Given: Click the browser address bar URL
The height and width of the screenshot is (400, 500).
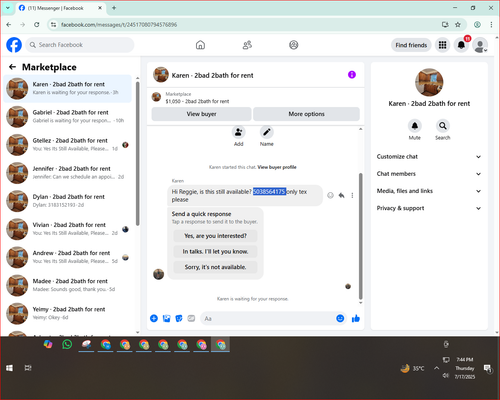Looking at the screenshot, I should click(x=119, y=25).
